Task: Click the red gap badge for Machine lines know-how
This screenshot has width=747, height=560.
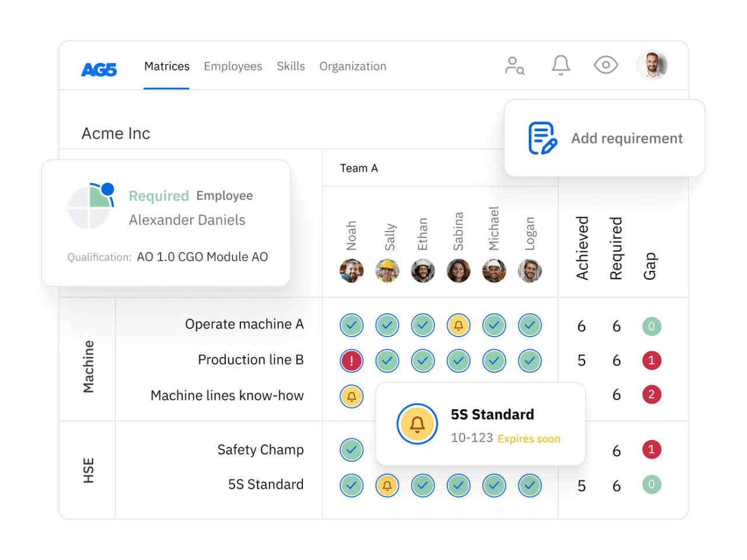Action: pos(652,395)
